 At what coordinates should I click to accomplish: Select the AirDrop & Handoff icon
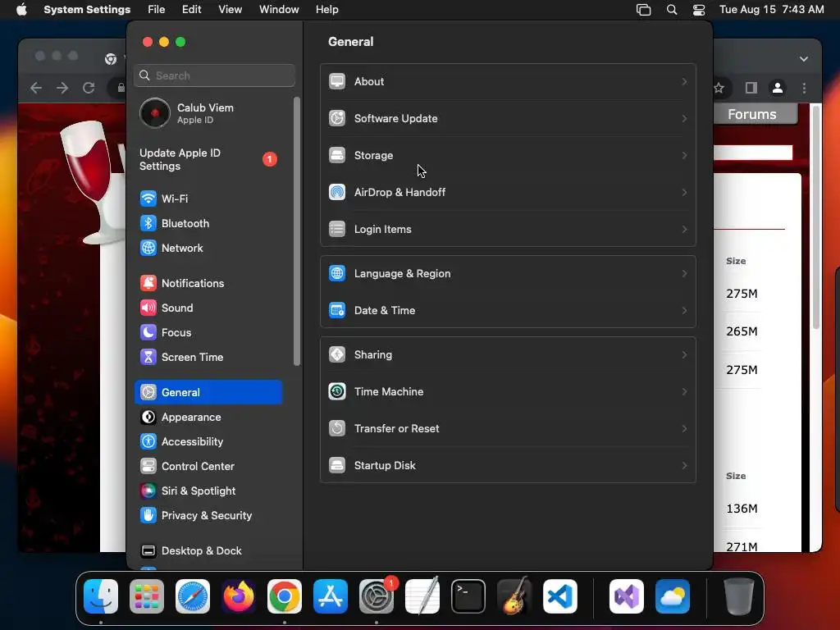click(x=337, y=192)
